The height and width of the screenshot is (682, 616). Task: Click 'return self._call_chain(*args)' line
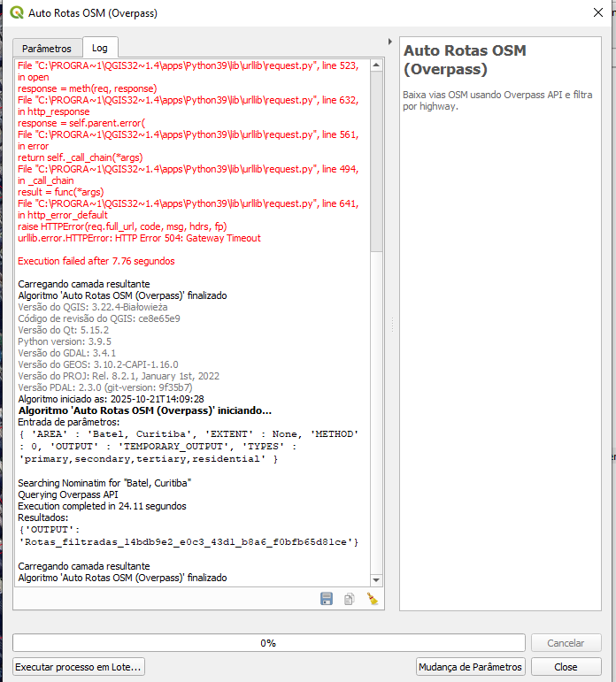click(x=81, y=157)
